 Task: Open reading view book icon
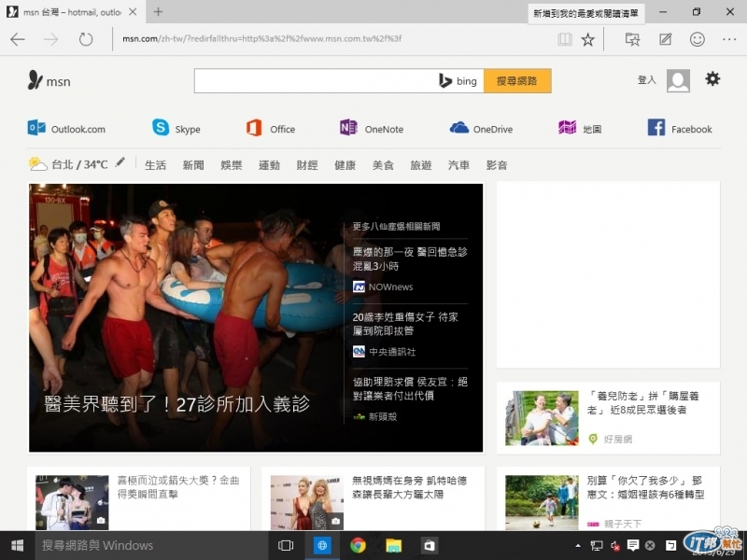tap(565, 39)
